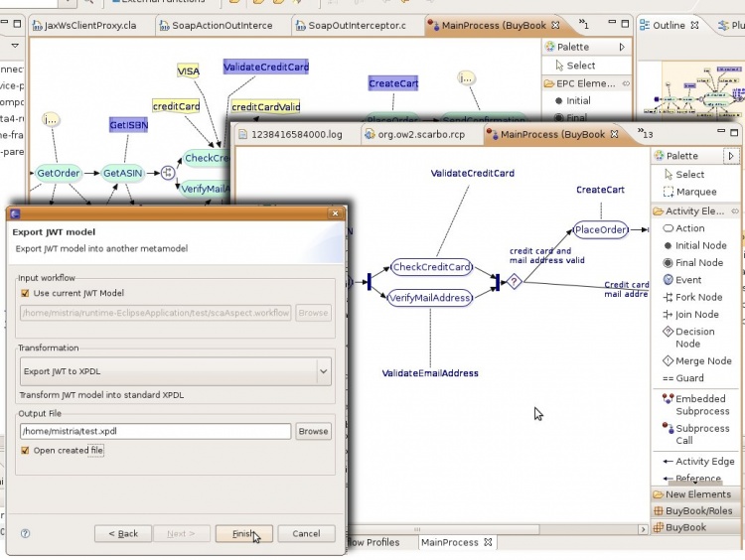Viewport: 745px width, 560px height.
Task: Select the PlaceOrder node in diagram
Action: (x=600, y=230)
